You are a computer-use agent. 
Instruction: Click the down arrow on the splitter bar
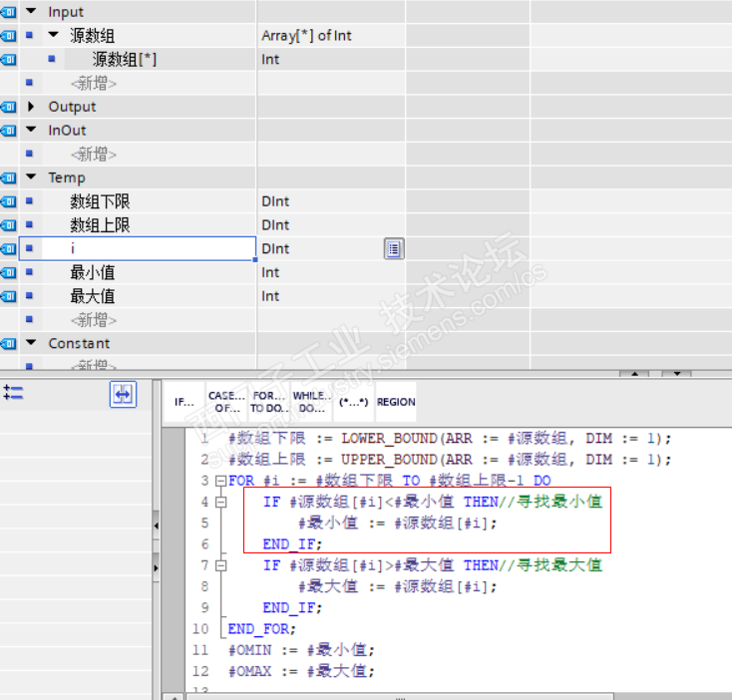tap(677, 373)
